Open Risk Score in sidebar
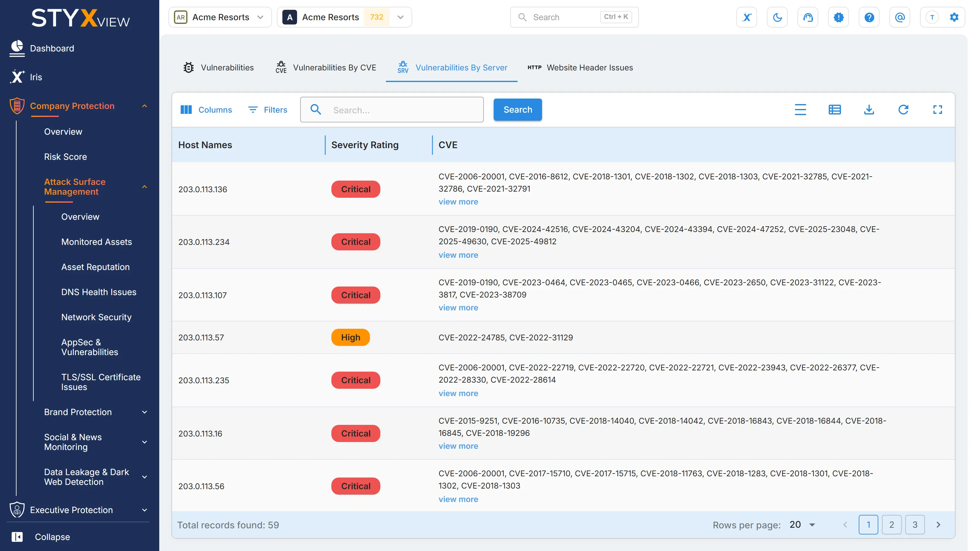 point(66,157)
